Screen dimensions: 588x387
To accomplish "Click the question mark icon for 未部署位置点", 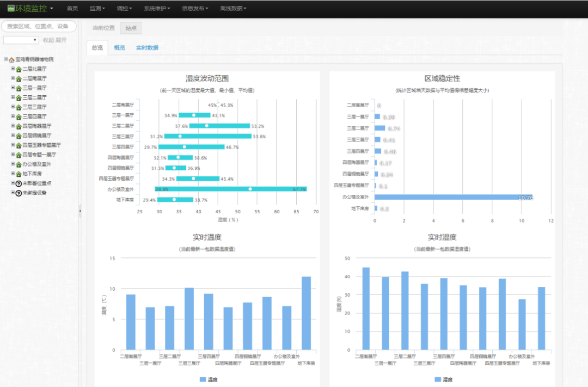I will point(19,183).
